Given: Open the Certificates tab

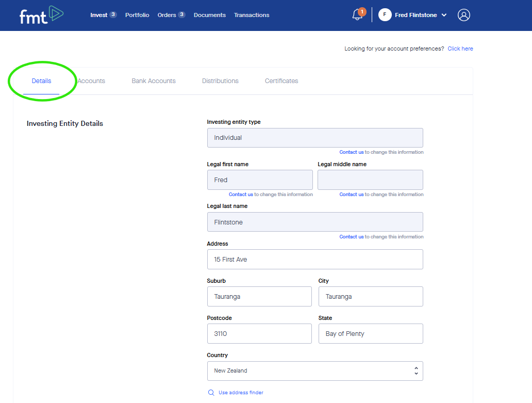Looking at the screenshot, I should (x=281, y=81).
